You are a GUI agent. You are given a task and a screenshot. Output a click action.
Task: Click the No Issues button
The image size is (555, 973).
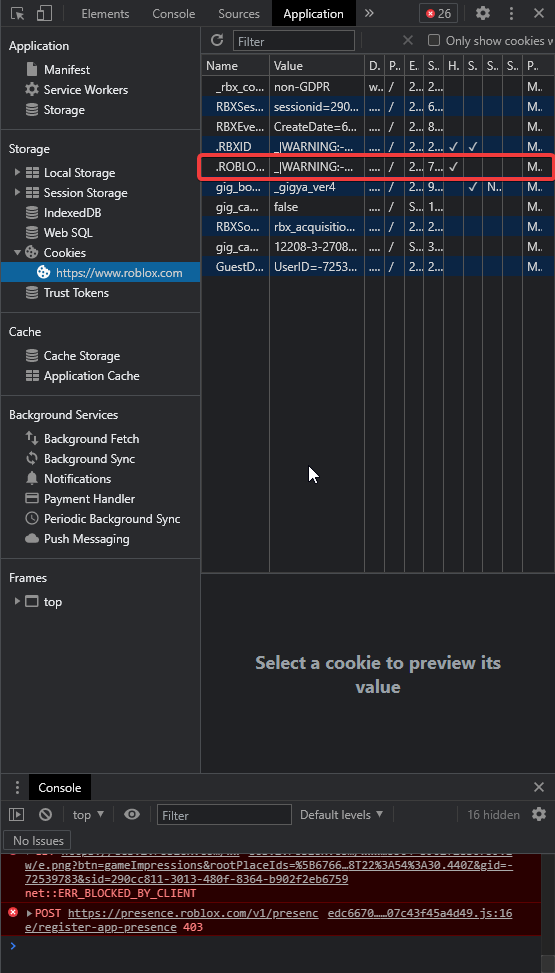click(38, 841)
